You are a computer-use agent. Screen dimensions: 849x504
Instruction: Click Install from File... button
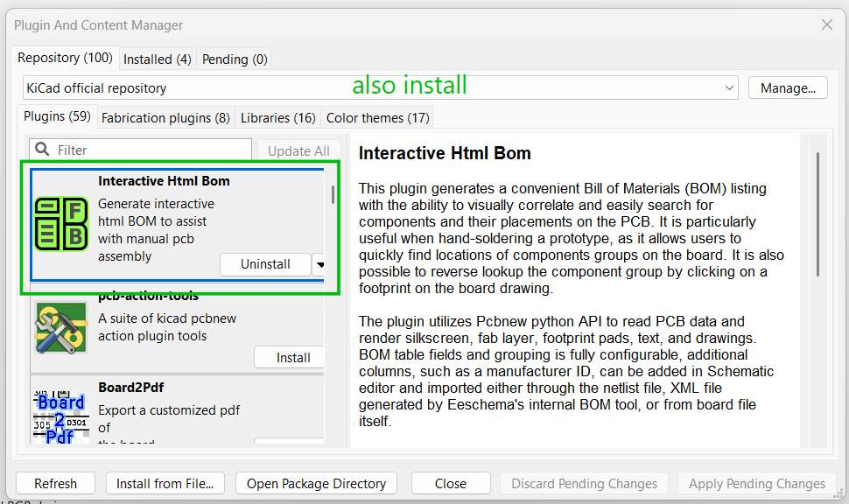(x=165, y=483)
